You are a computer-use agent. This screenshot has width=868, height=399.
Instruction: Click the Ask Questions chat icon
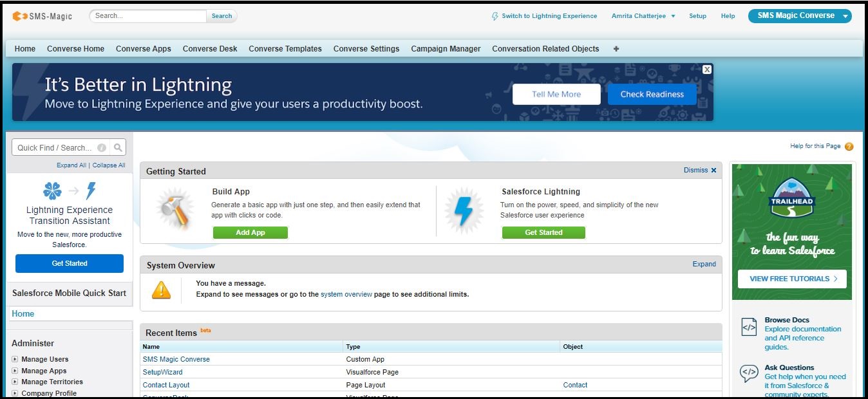pyautogui.click(x=749, y=374)
